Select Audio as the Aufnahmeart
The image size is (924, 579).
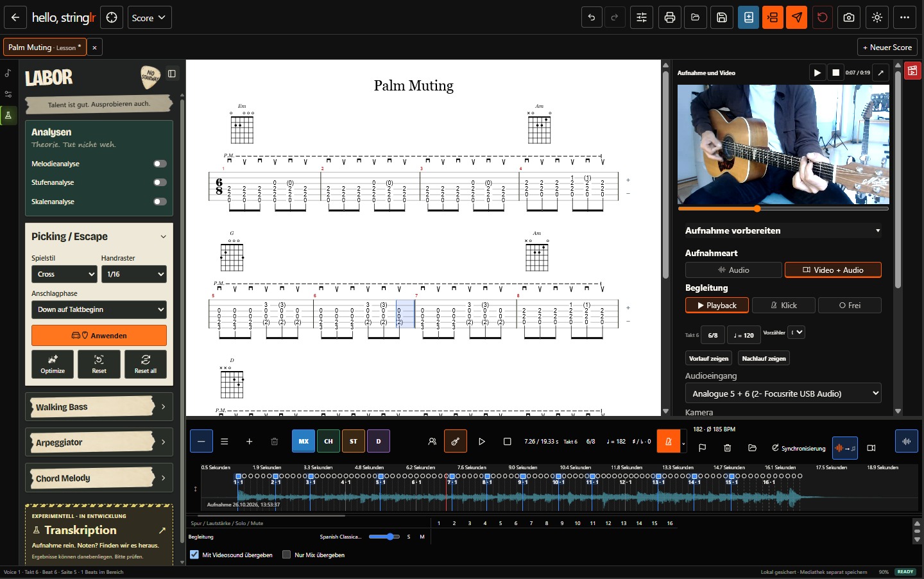733,270
